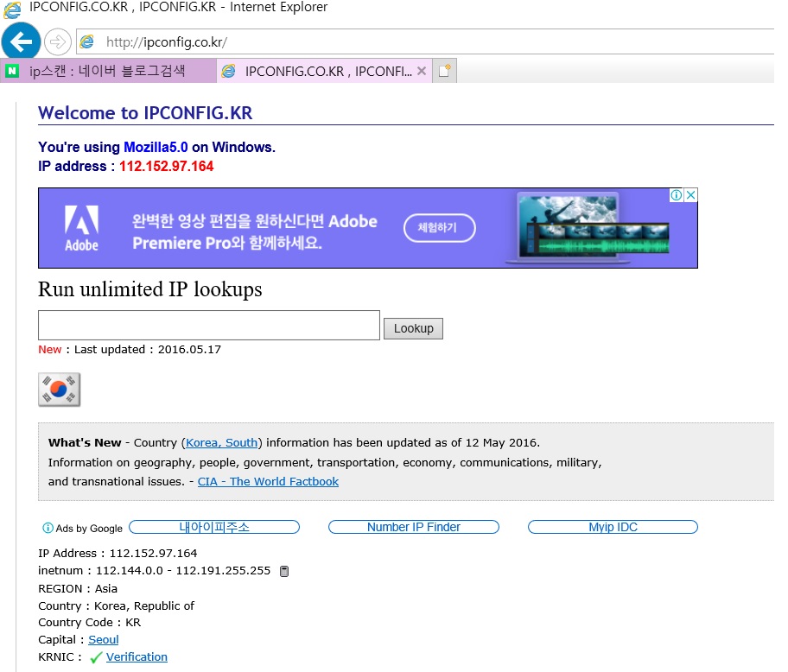
Task: Click the Adobe logo in the ad banner
Action: click(81, 228)
